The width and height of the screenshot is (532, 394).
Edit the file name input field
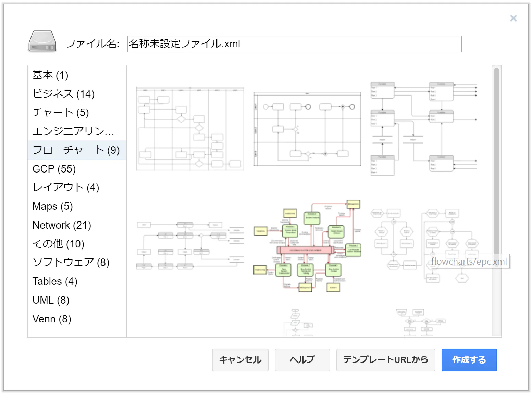click(x=294, y=44)
